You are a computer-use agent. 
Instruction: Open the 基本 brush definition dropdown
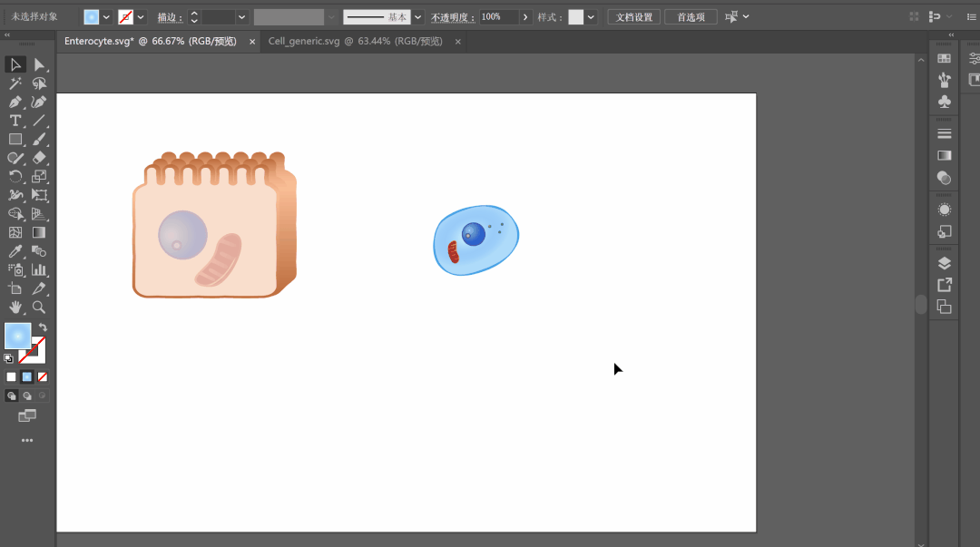click(x=417, y=17)
